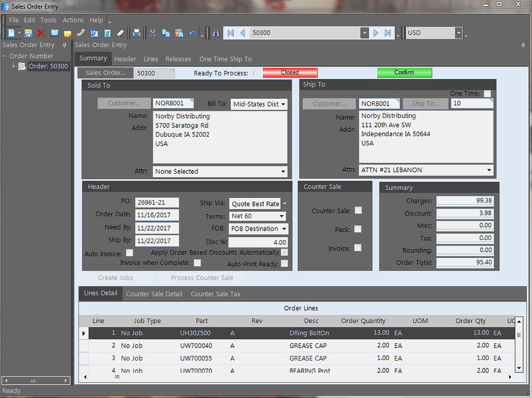Undo last change with toolbar arrow icon

(192, 32)
